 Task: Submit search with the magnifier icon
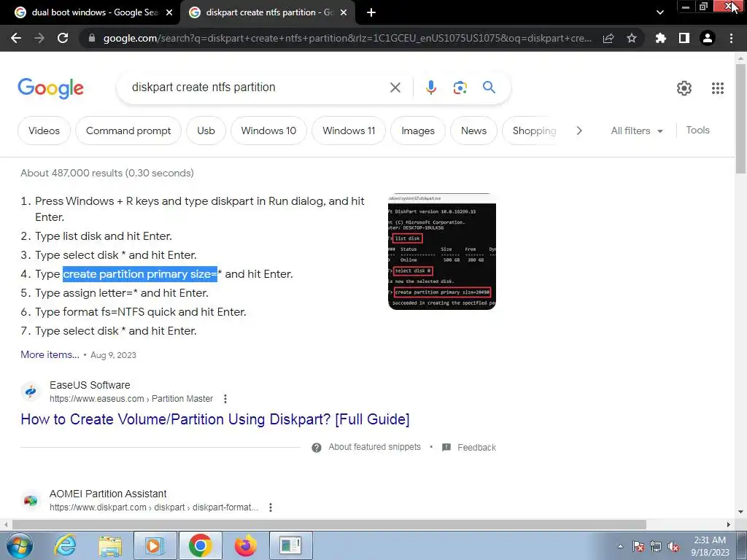pyautogui.click(x=489, y=87)
